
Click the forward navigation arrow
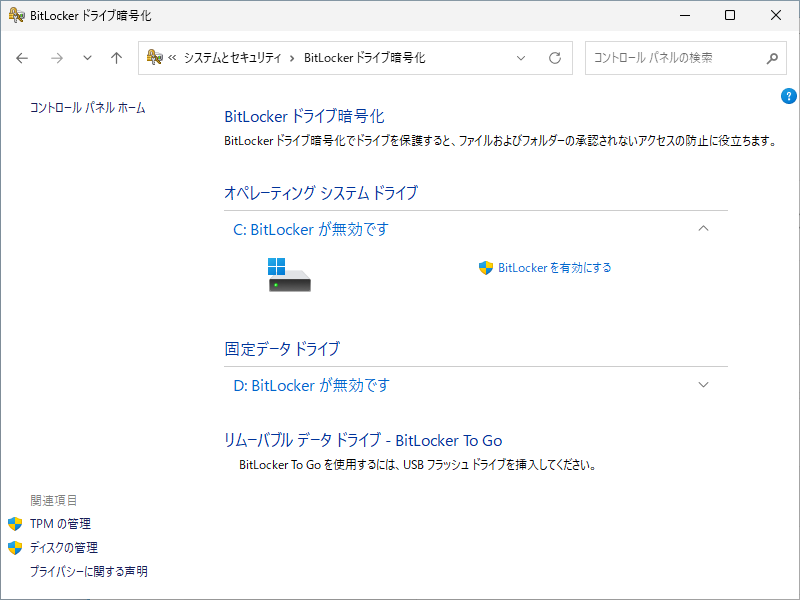coord(57,58)
